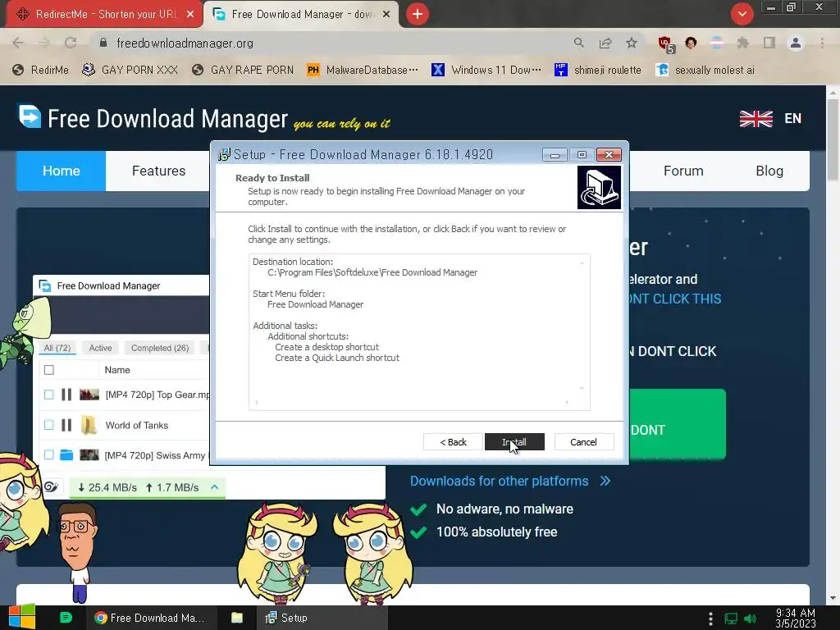Click the Top Gear video thumbnail
Screen dimensions: 840x630
point(89,395)
